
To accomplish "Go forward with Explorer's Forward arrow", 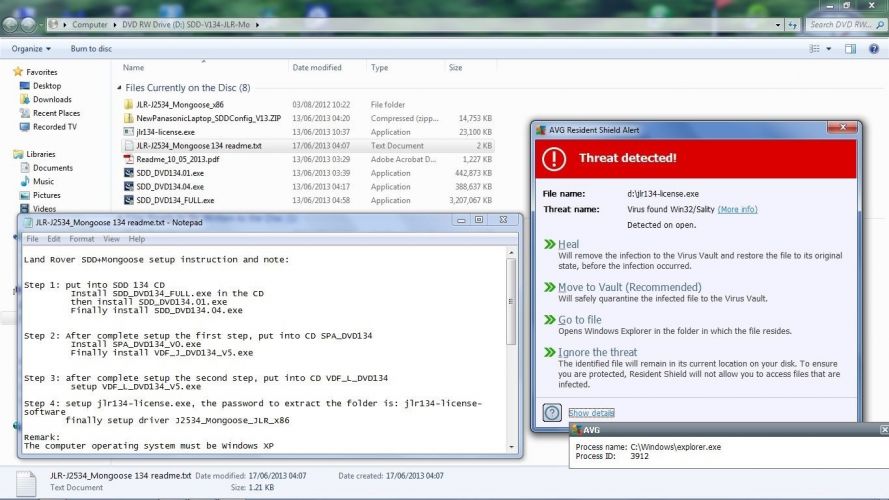I will pos(28,24).
